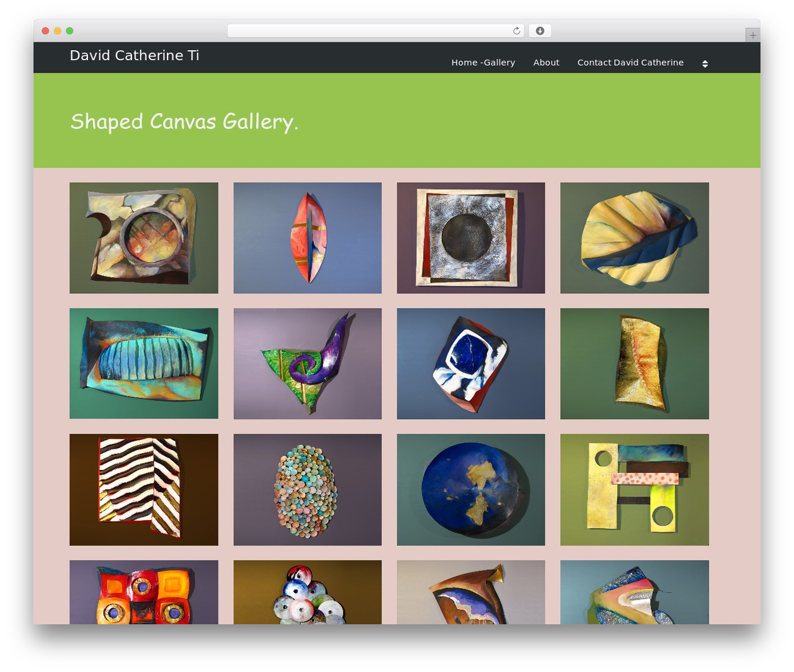Click the yellow minimize window button

tap(58, 31)
